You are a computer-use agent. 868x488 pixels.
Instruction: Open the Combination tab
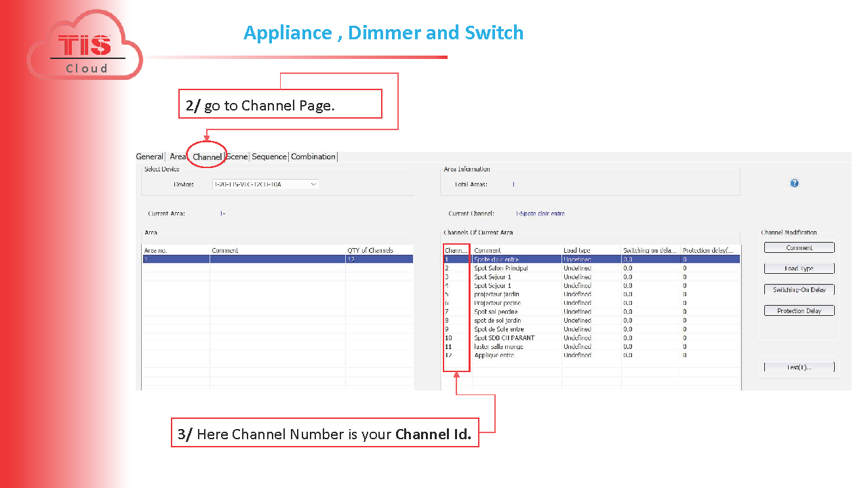click(x=313, y=157)
